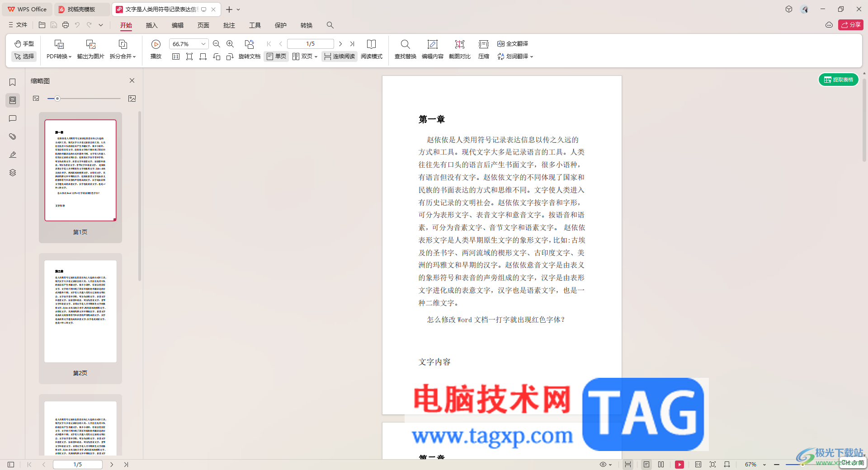The width and height of the screenshot is (868, 470).
Task: Click large thumbnail size icon
Action: [x=132, y=99]
